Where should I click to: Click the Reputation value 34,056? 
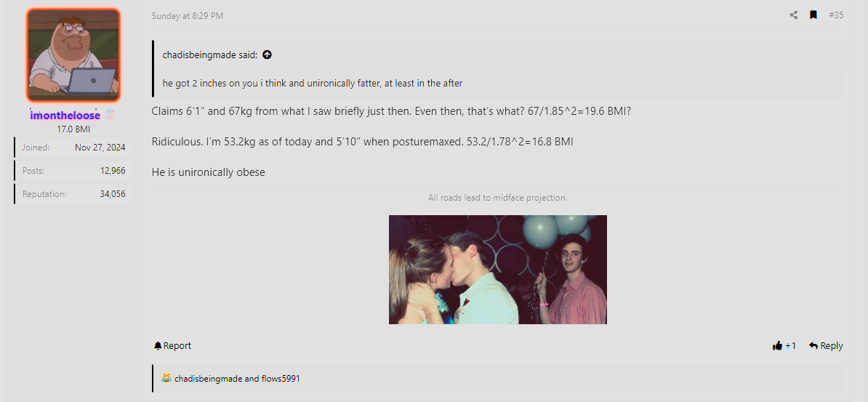[x=113, y=194]
